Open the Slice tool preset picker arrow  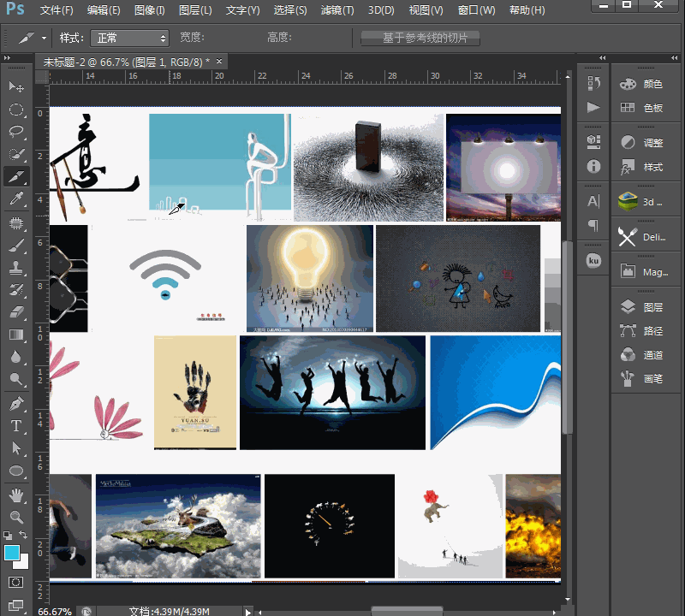pos(44,38)
